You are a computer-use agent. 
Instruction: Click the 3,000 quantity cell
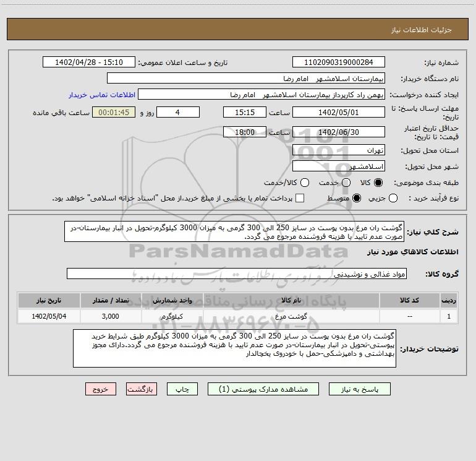click(x=111, y=316)
